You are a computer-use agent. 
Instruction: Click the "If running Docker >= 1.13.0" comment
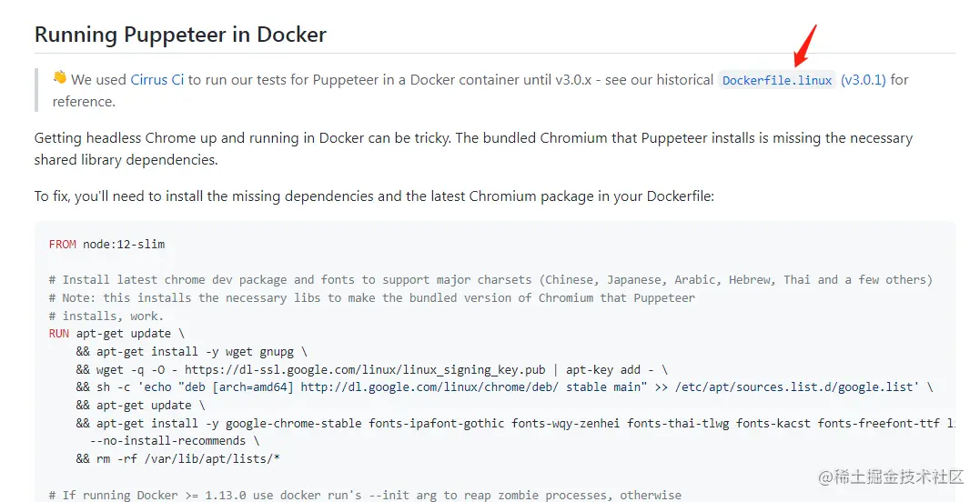click(x=365, y=495)
